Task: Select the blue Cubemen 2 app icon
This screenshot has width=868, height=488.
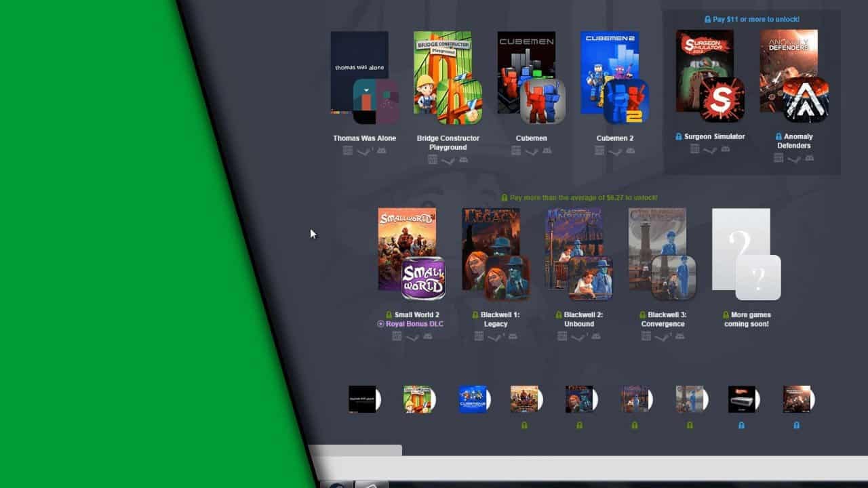Action: [x=626, y=102]
